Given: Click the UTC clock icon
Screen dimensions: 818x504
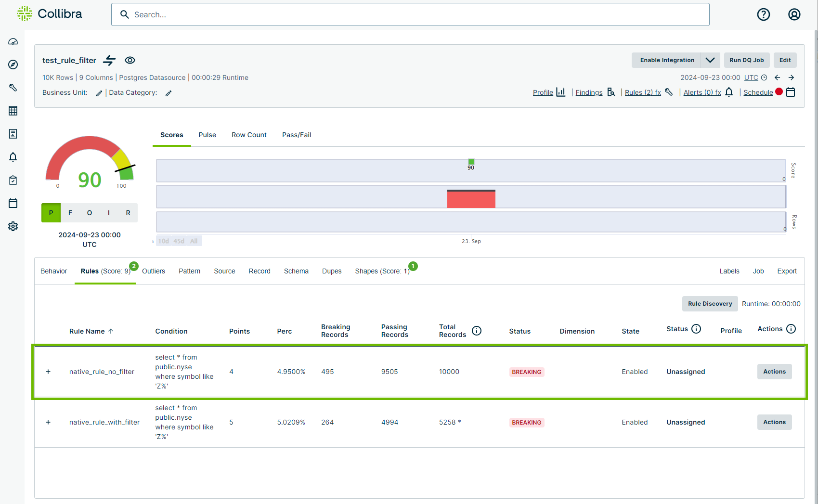Looking at the screenshot, I should coord(764,78).
